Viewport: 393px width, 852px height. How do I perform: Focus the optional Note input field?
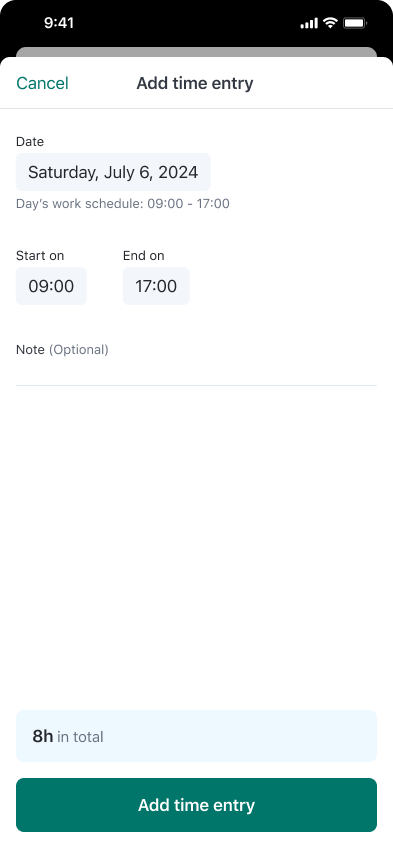[x=196, y=372]
